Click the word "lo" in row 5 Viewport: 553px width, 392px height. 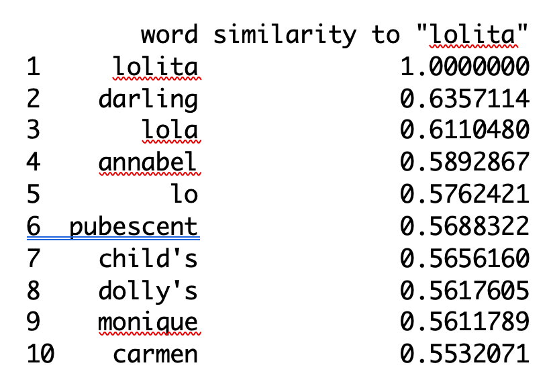coord(184,195)
